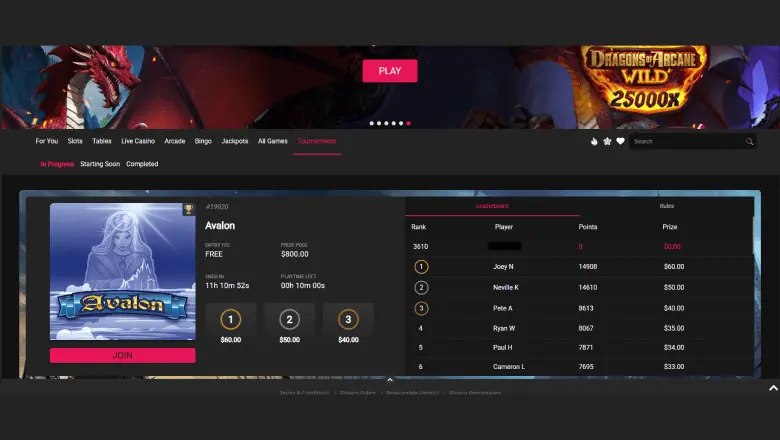Click the magnifying glass search icon
This screenshot has width=780, height=440.
tap(749, 142)
